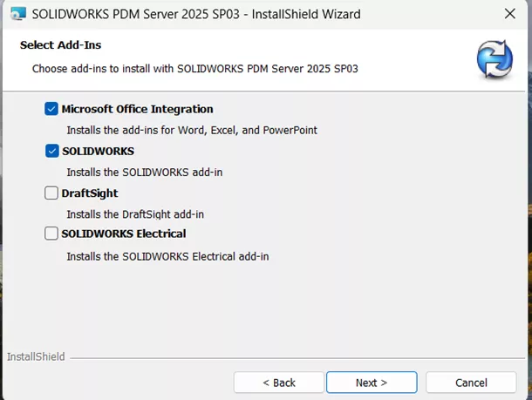Tick the SOLIDWORKS Electrical checkbox
This screenshot has height=400, width=532.
pos(51,234)
